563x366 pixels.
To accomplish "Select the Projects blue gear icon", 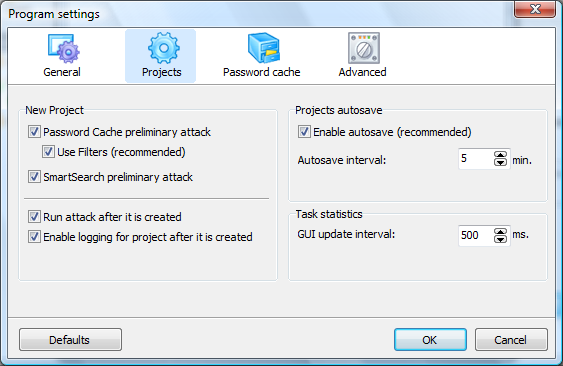I will (164, 48).
